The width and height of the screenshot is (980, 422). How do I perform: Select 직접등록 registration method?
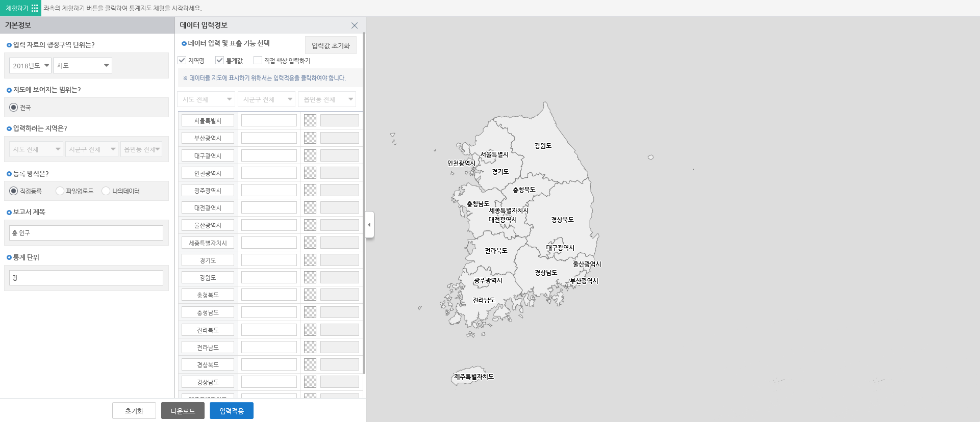14,191
